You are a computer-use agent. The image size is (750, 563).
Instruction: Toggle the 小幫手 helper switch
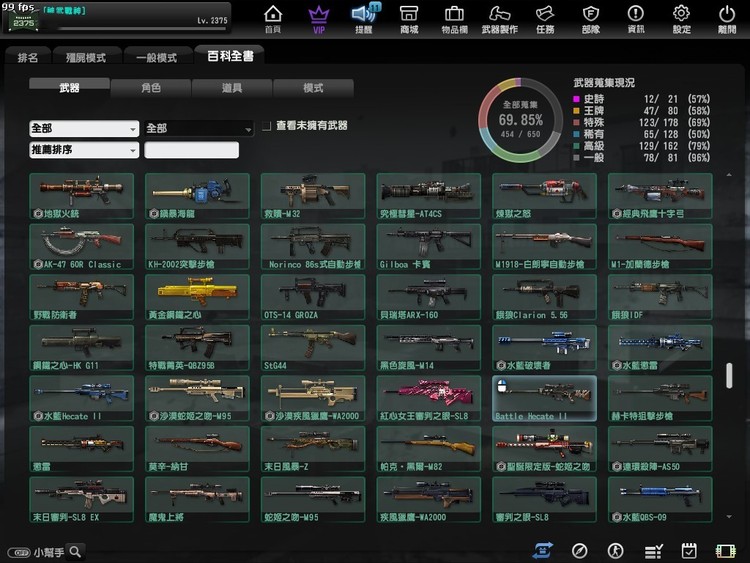(20, 552)
